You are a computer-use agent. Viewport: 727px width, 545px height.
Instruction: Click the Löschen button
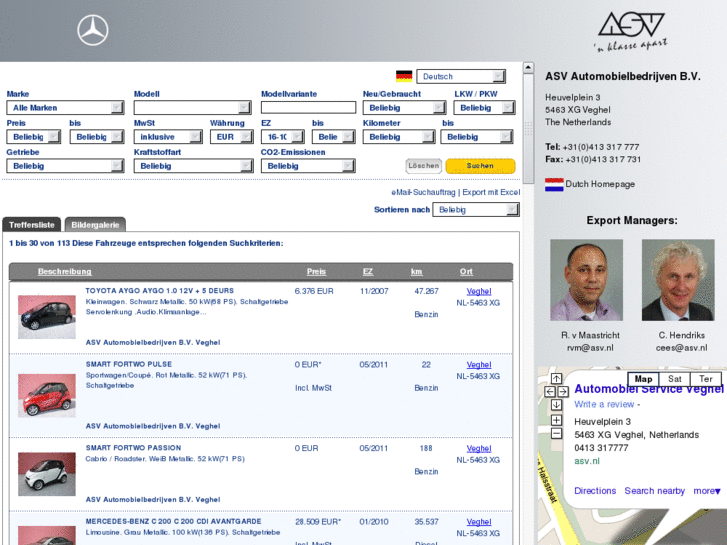click(x=423, y=166)
